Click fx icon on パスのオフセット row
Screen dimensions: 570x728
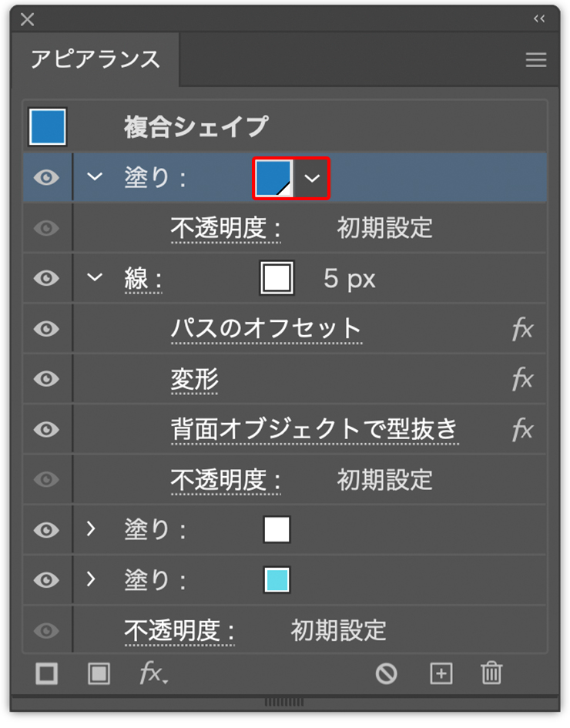click(522, 330)
